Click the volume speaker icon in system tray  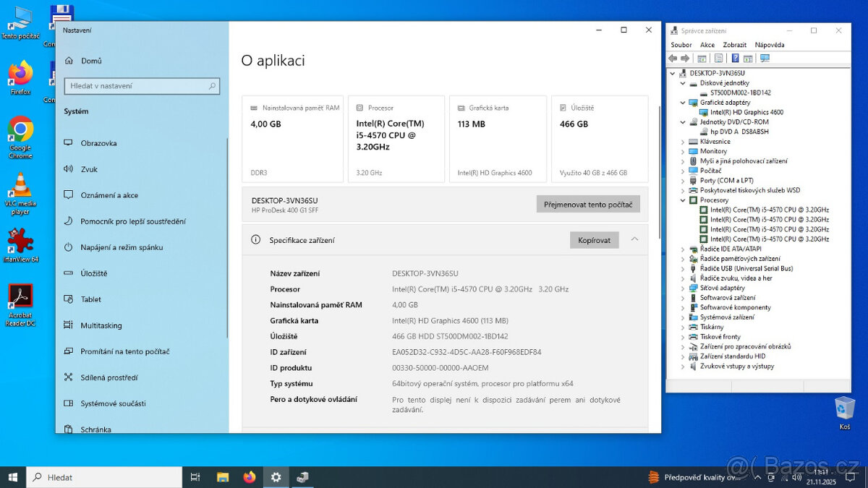[x=797, y=478]
